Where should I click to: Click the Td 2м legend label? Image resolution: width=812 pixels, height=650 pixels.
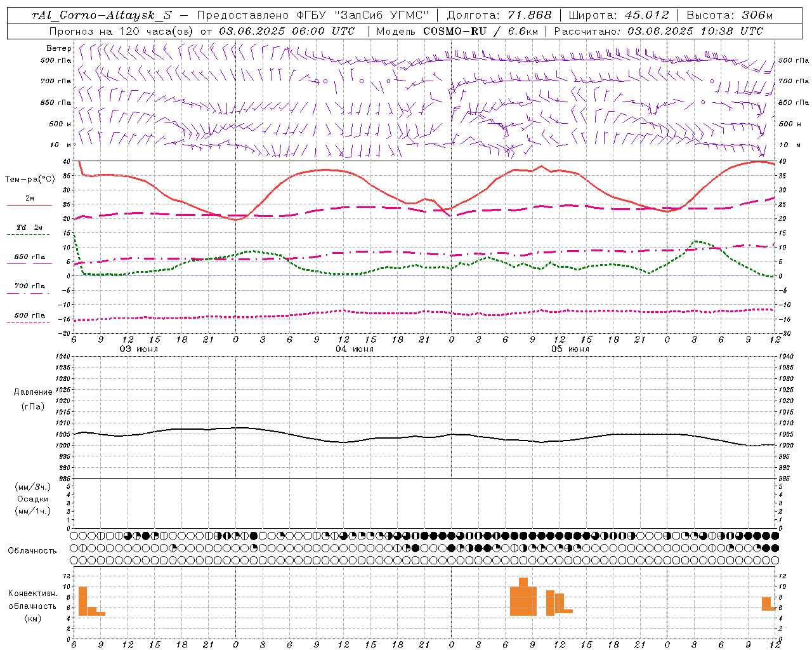pos(30,227)
